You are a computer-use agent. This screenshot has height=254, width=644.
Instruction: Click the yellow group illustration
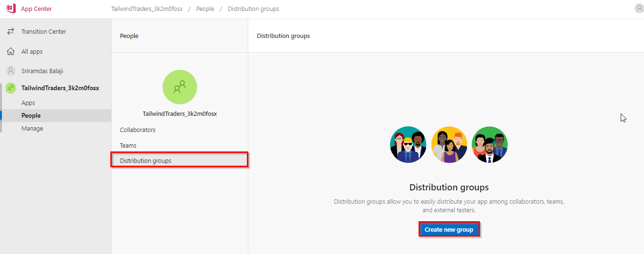point(449,145)
